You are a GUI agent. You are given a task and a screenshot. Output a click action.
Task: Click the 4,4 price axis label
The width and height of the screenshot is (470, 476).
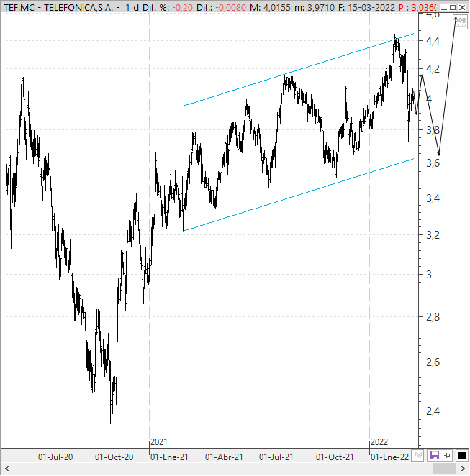point(433,41)
